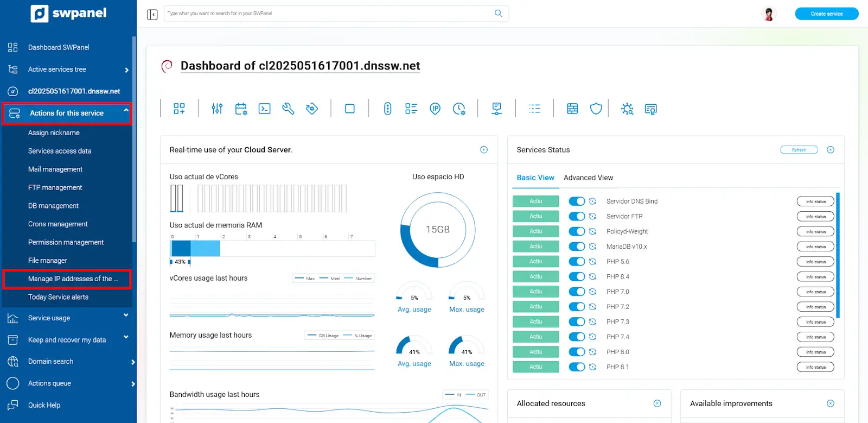
Task: Click the terminal console icon in toolbar
Action: pos(264,109)
